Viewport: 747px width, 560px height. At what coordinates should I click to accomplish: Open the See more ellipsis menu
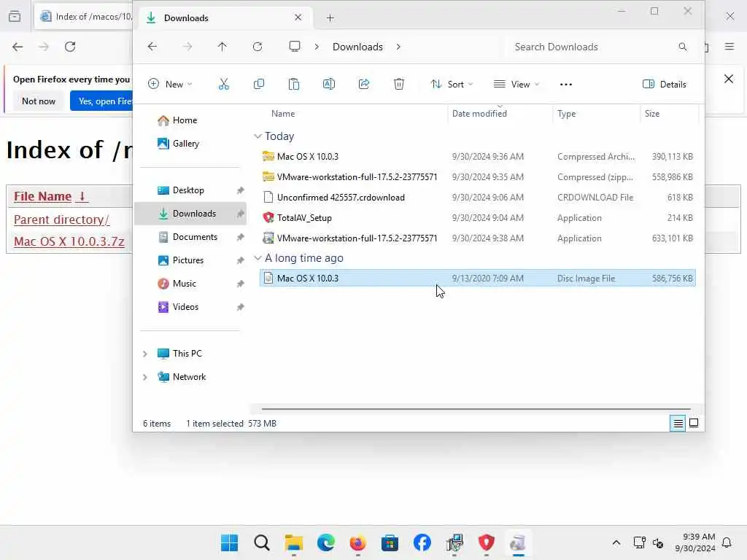point(565,85)
